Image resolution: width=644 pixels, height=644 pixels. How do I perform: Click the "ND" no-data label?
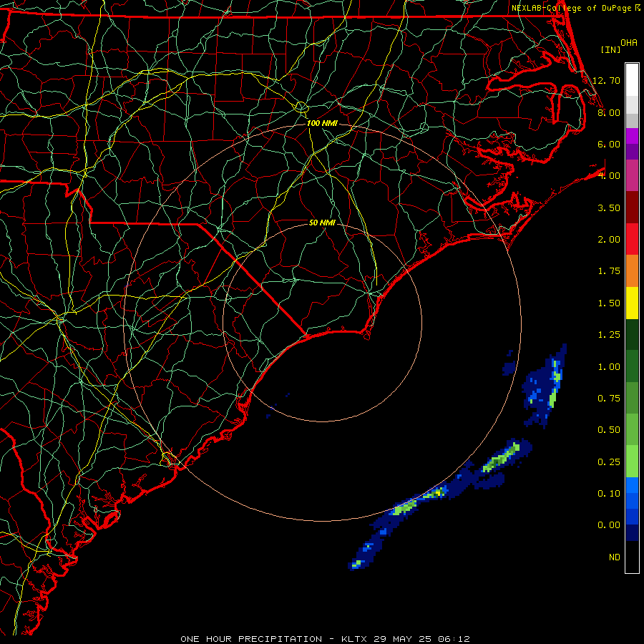pos(615,557)
